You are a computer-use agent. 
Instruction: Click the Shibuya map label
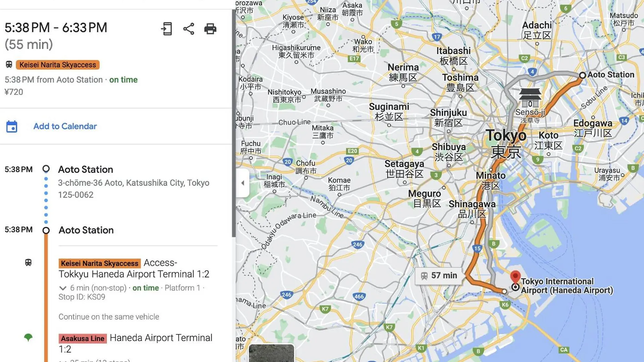[449, 152]
